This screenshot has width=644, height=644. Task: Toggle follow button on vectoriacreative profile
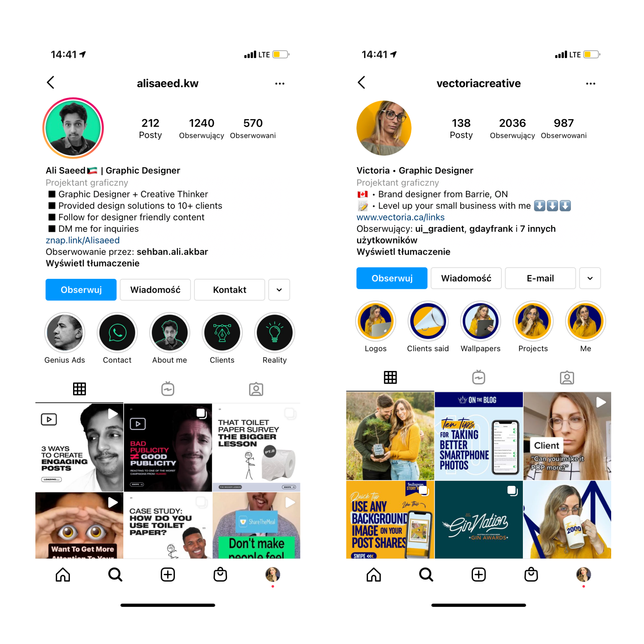(390, 277)
